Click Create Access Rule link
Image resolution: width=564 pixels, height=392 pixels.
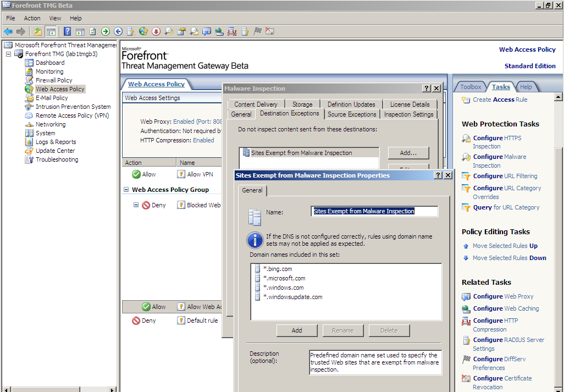coord(500,100)
